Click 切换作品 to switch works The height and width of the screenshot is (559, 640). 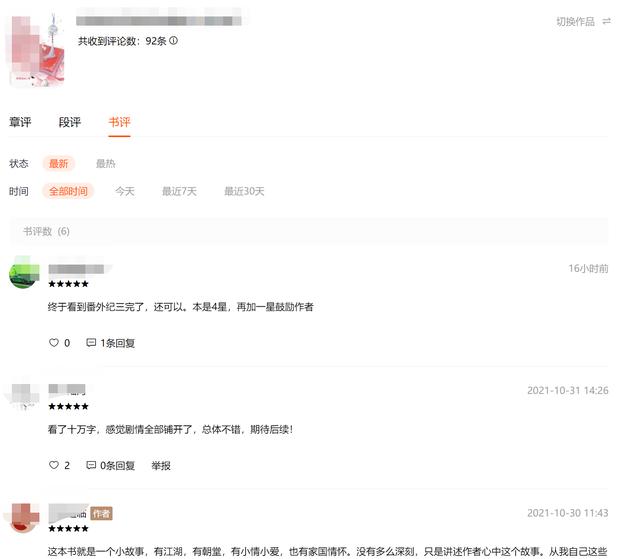(x=575, y=22)
